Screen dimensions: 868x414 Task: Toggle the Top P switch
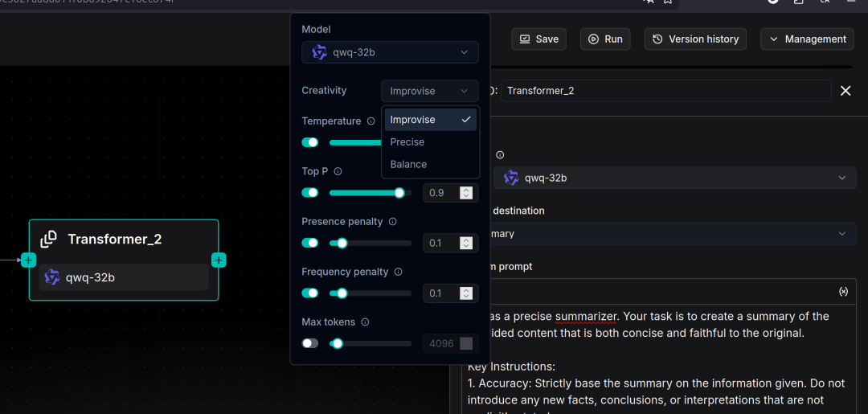310,193
